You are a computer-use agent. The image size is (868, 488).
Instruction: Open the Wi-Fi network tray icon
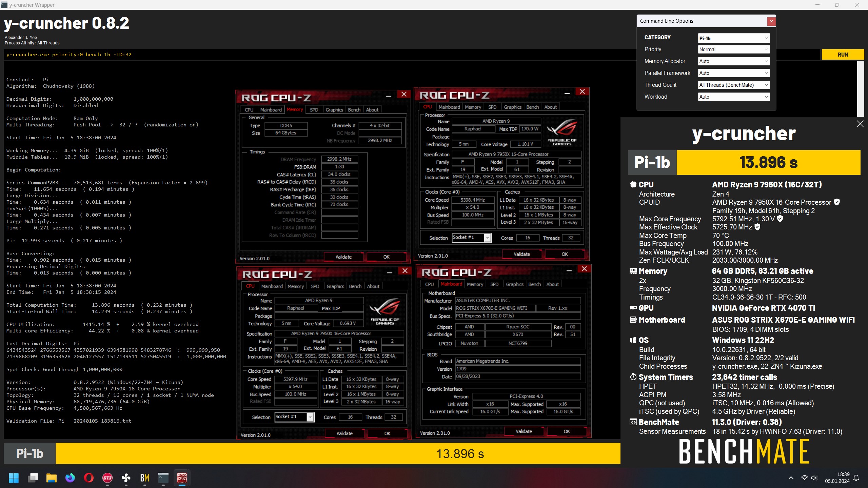(x=804, y=478)
